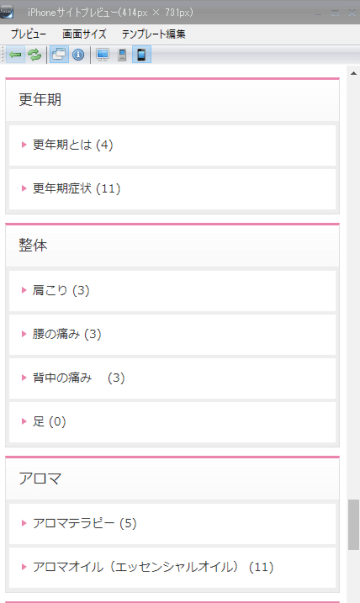Open the blue info icon
The width and height of the screenshot is (360, 603).
pyautogui.click(x=78, y=55)
